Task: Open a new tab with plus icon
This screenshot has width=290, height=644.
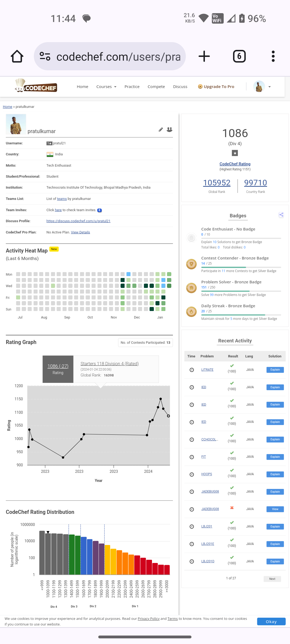Action: click(204, 56)
